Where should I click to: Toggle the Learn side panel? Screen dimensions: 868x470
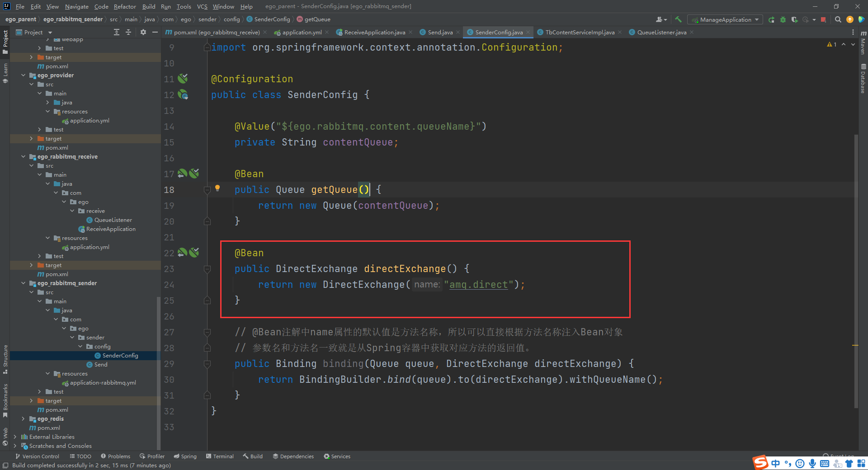(x=5, y=73)
